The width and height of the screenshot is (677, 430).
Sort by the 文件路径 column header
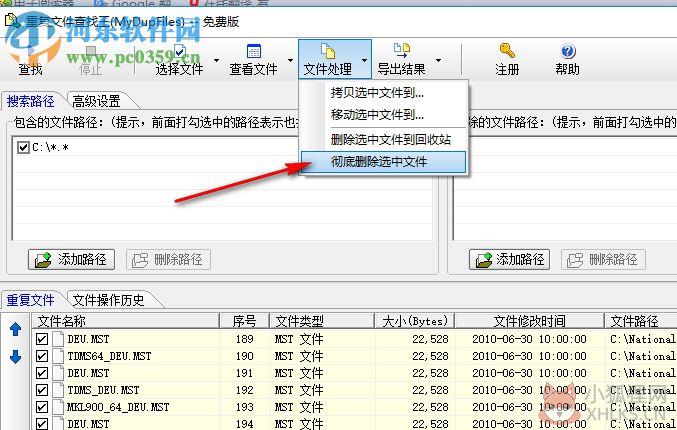pyautogui.click(x=641, y=321)
